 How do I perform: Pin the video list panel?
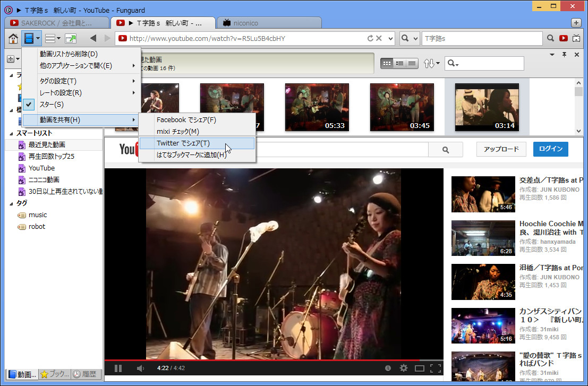[564, 55]
